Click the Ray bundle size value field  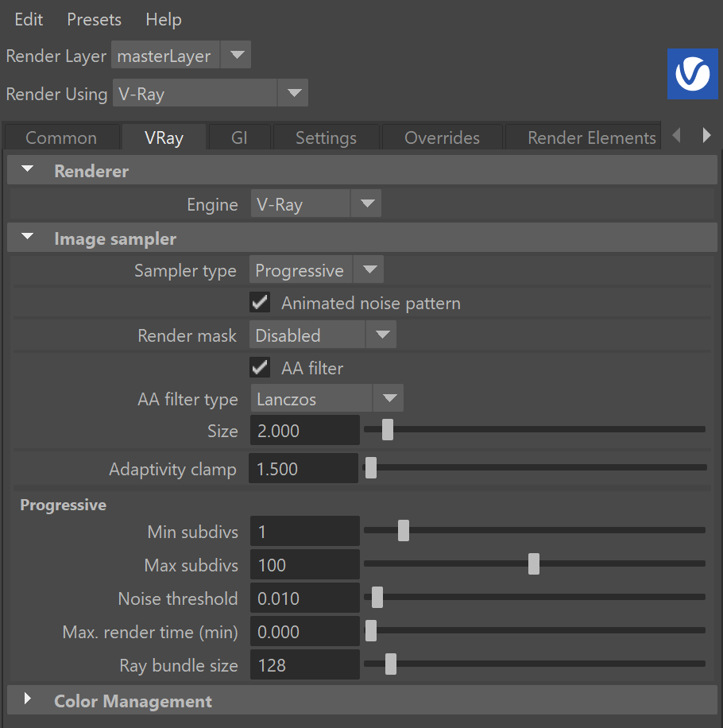305,664
